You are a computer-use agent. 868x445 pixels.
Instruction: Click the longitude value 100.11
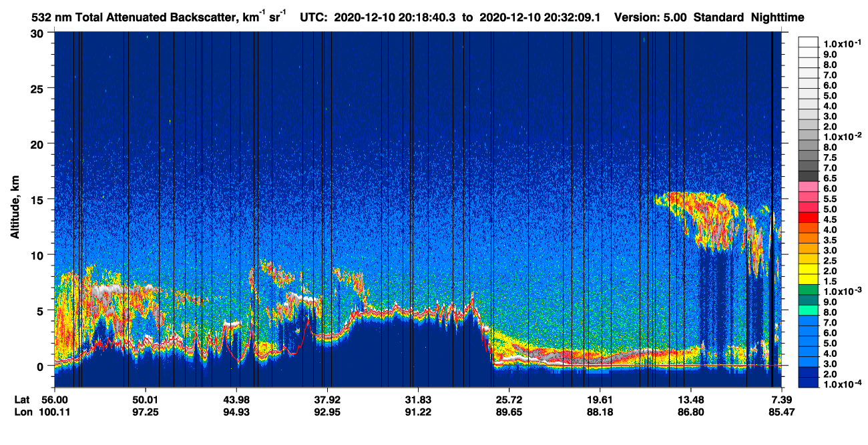click(55, 412)
